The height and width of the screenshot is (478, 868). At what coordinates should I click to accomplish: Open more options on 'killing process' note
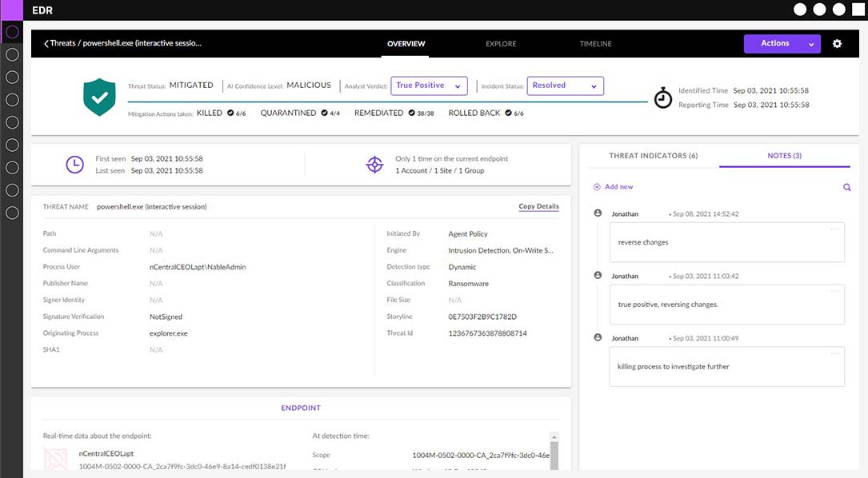(x=834, y=353)
